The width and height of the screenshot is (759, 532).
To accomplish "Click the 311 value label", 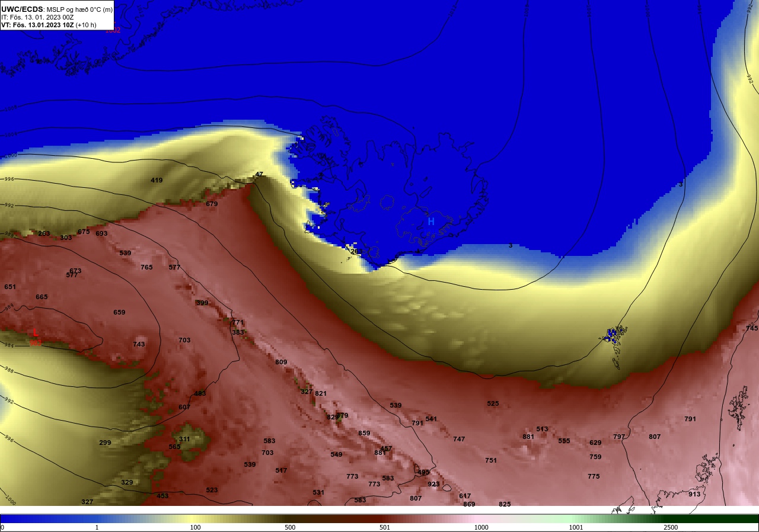I will click(x=184, y=439).
